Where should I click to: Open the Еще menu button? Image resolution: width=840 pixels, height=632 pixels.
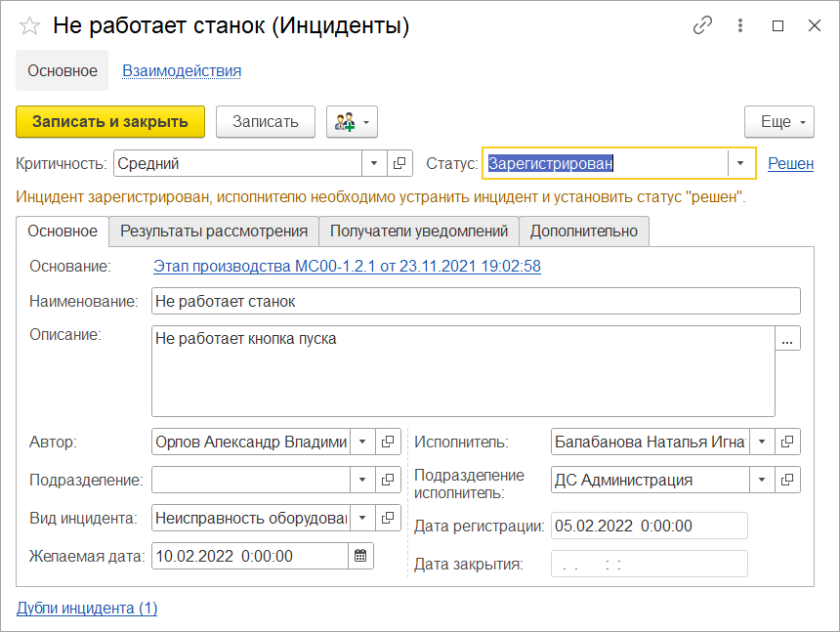(778, 122)
